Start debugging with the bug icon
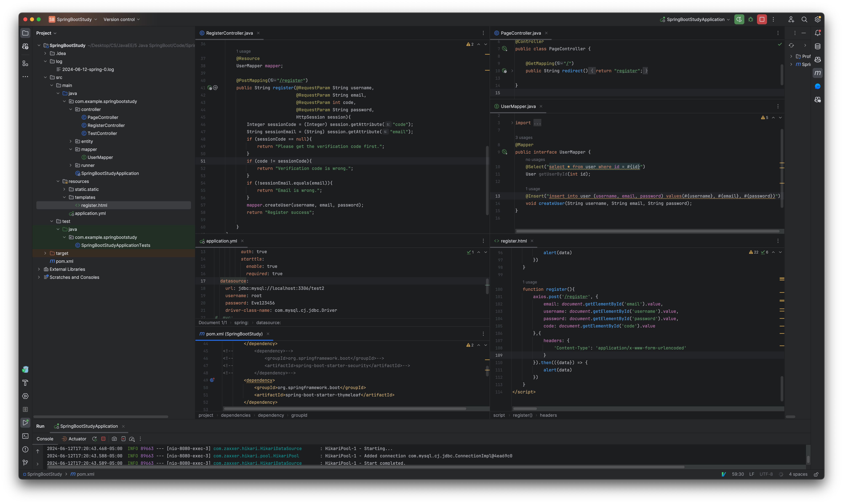This screenshot has height=504, width=843. tap(750, 19)
